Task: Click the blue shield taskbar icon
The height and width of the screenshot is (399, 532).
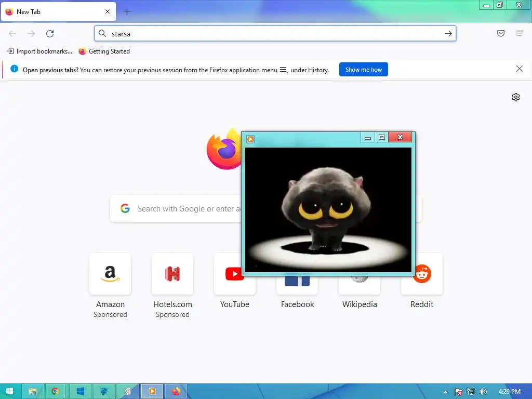Action: coord(104,392)
